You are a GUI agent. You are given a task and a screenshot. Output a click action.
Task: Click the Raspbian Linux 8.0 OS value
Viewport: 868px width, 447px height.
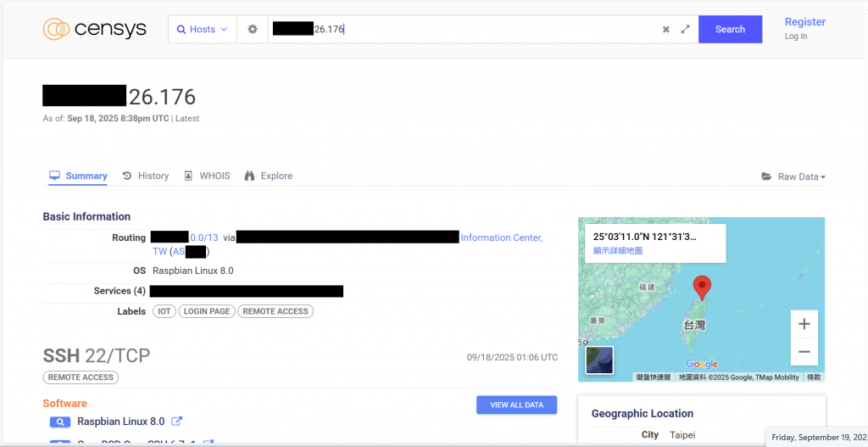pos(193,271)
